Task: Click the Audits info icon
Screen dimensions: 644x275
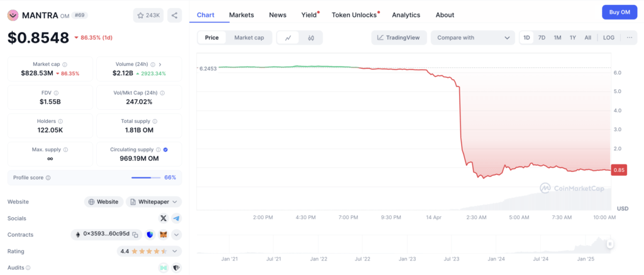Action: pos(28,267)
